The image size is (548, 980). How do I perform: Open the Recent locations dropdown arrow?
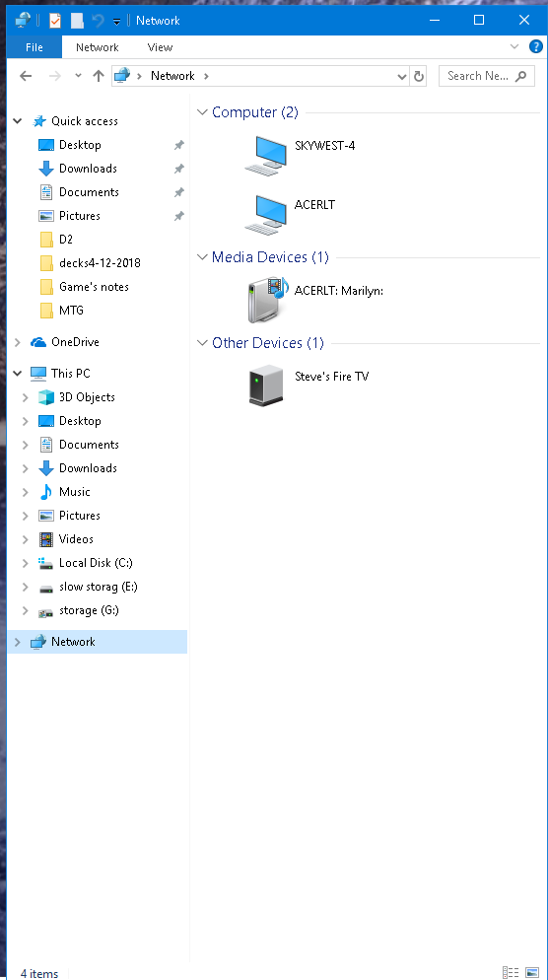(x=78, y=76)
